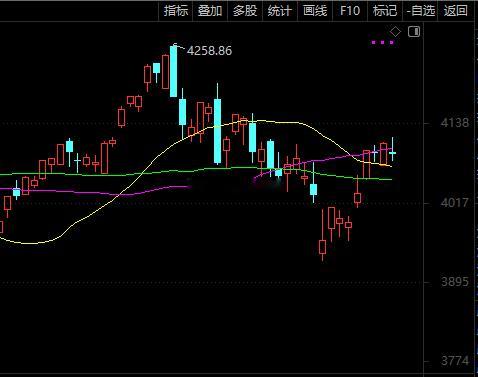The image size is (478, 377).
Task: Click the 3774 price axis label
Action: (x=455, y=361)
